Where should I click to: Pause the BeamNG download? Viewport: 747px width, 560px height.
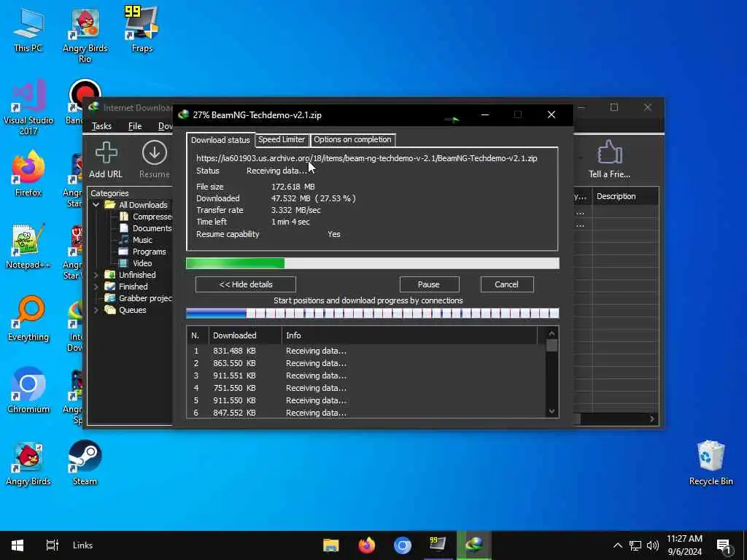point(429,284)
